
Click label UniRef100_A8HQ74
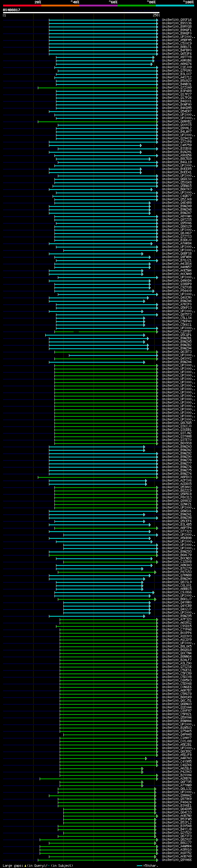coord(177,64)
